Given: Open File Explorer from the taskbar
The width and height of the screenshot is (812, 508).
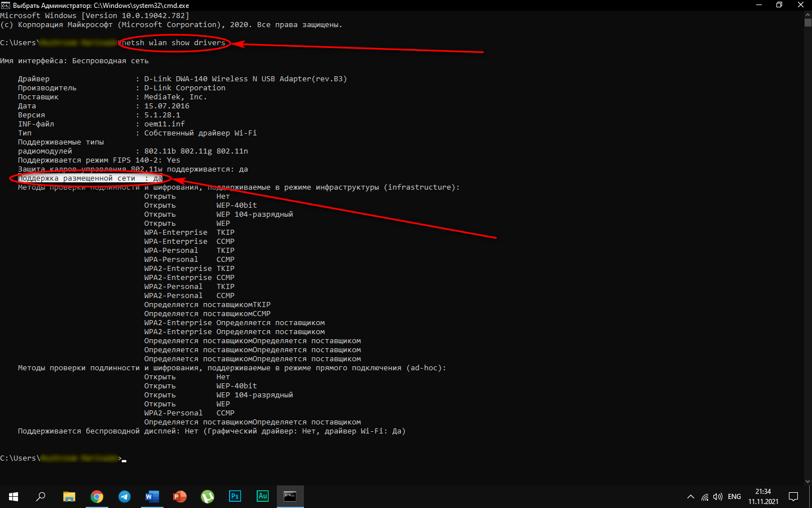Looking at the screenshot, I should 69,497.
